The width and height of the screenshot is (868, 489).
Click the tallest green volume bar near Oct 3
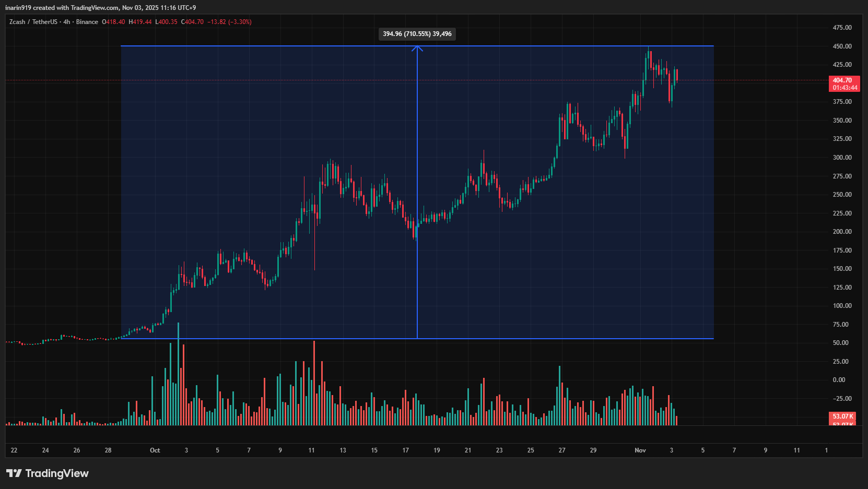[x=178, y=376]
